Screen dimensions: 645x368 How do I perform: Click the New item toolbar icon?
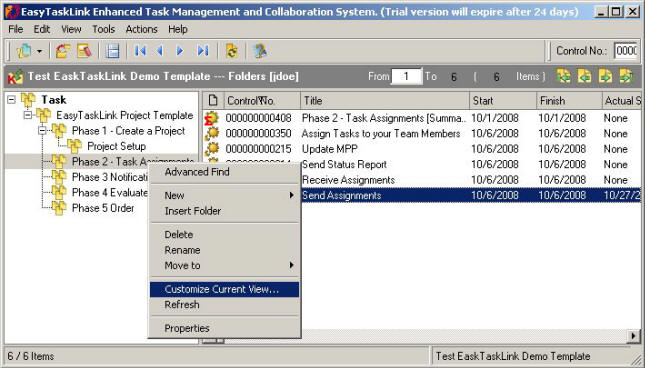(x=24, y=51)
